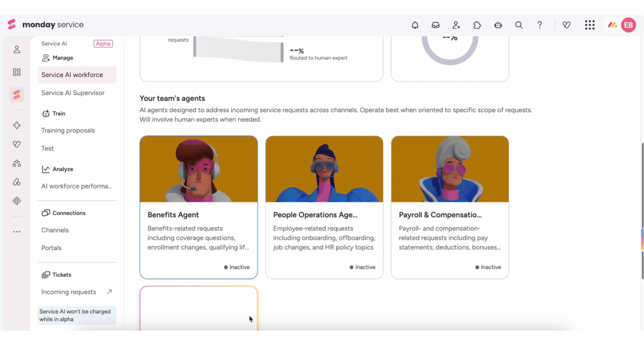Image resolution: width=644 pixels, height=345 pixels.
Task: Open the notifications bell
Action: (415, 25)
